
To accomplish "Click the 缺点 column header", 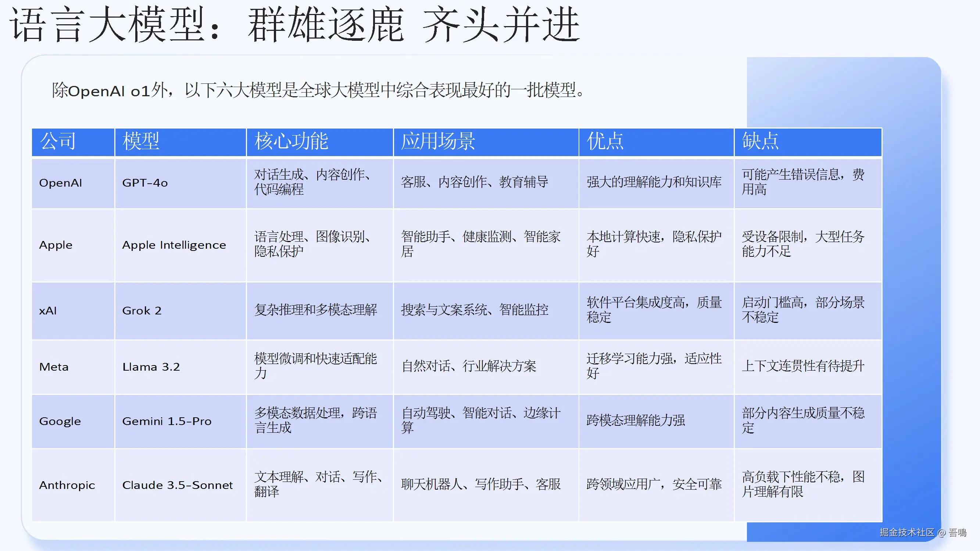I will [760, 141].
